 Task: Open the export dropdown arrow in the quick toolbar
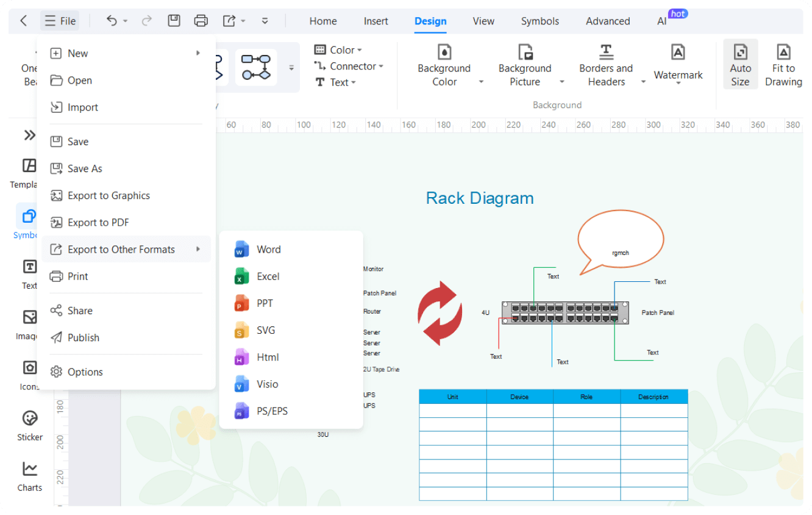click(243, 21)
